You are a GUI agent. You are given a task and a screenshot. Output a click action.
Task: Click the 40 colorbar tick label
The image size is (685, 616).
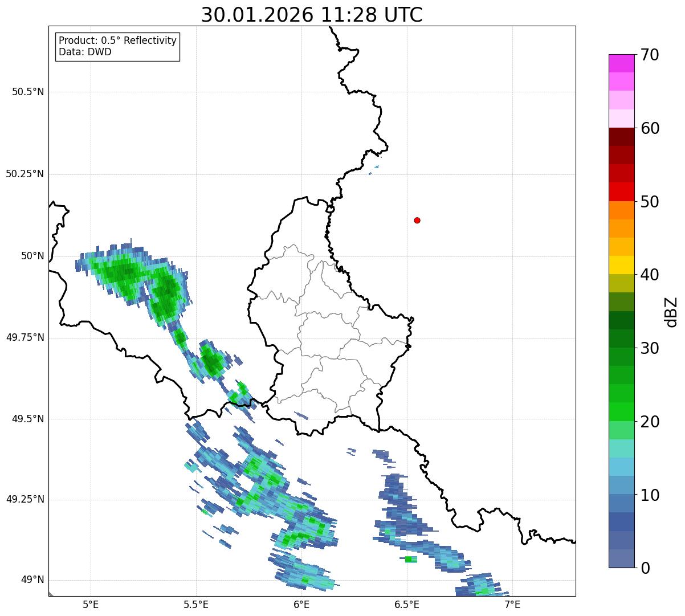650,275
